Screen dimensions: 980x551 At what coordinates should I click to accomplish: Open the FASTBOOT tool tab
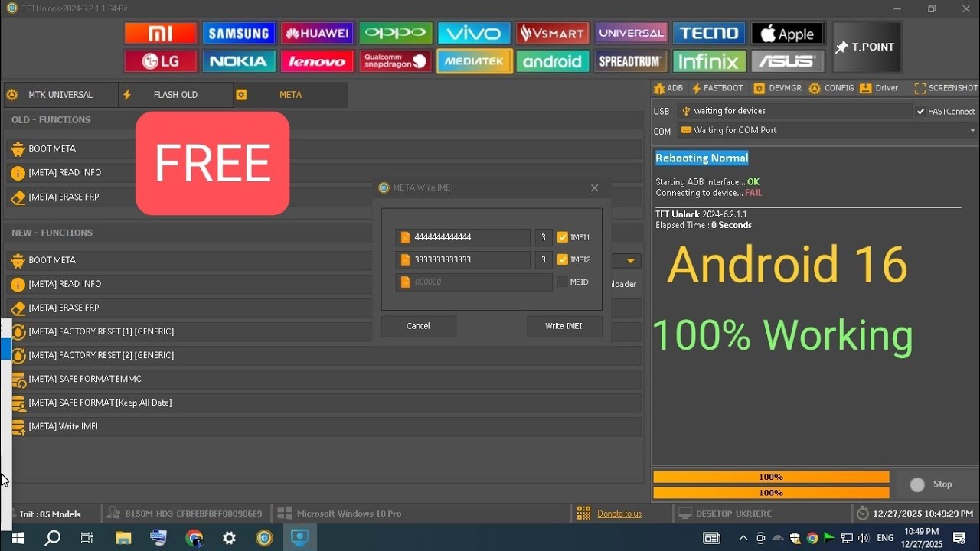(717, 89)
